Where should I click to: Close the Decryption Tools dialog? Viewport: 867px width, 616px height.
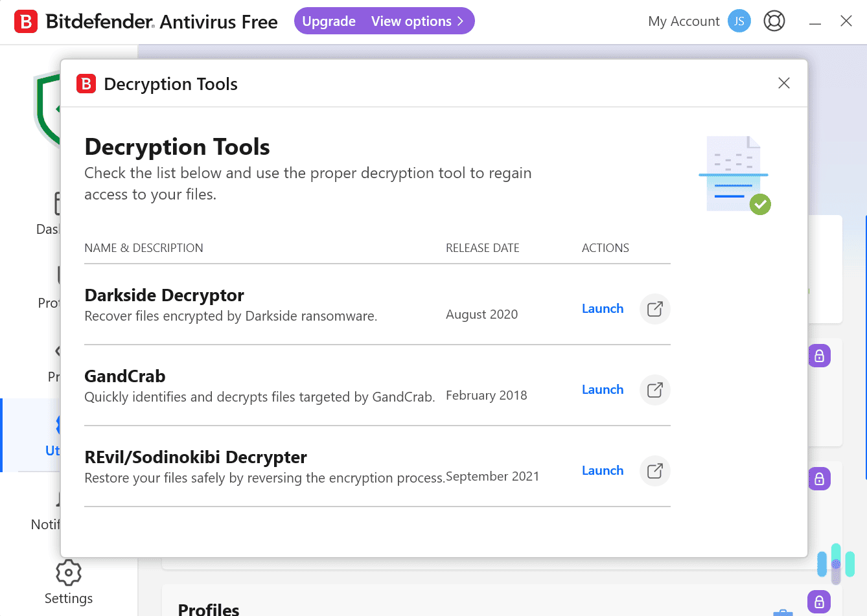point(783,84)
